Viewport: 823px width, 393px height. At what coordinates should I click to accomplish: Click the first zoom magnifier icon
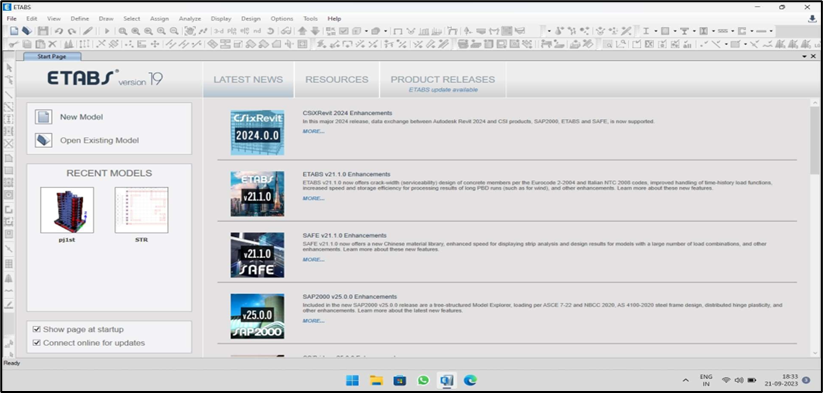(x=123, y=31)
